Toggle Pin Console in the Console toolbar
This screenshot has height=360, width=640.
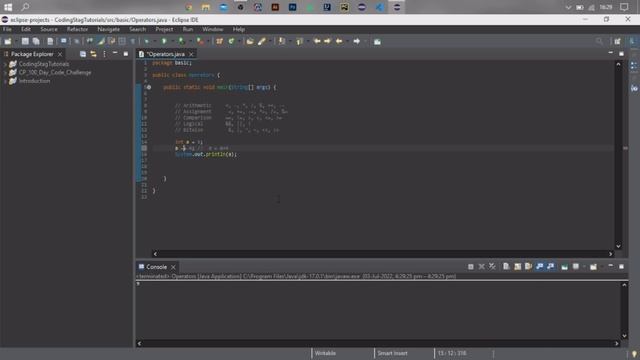tap(564, 267)
